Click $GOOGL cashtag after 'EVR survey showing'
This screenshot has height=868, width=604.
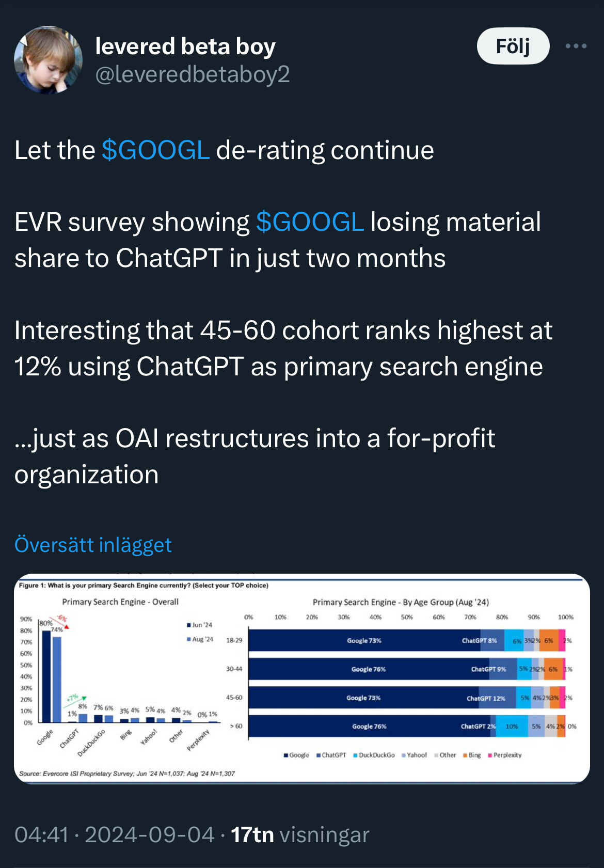[x=310, y=222]
